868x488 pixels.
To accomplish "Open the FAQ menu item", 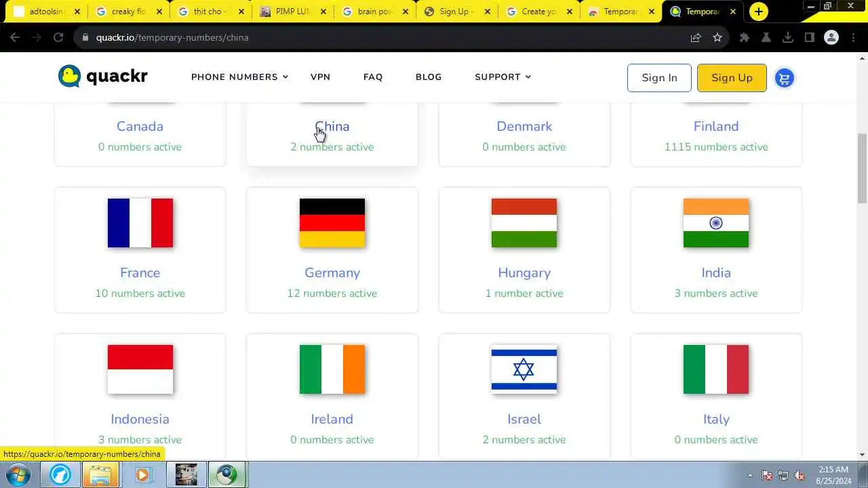I will pos(373,77).
